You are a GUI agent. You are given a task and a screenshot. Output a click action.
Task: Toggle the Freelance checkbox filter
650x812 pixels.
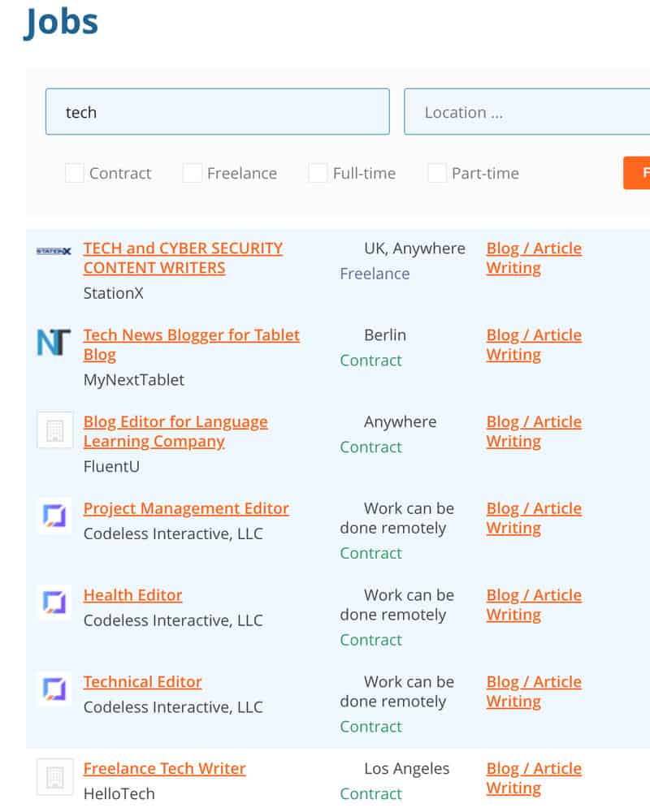(x=193, y=173)
